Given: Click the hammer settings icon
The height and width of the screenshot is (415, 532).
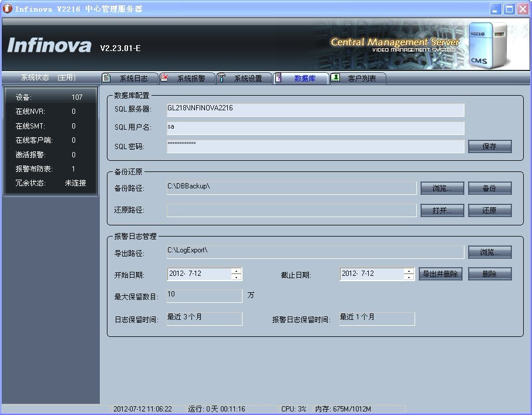Looking at the screenshot, I should (221, 77).
